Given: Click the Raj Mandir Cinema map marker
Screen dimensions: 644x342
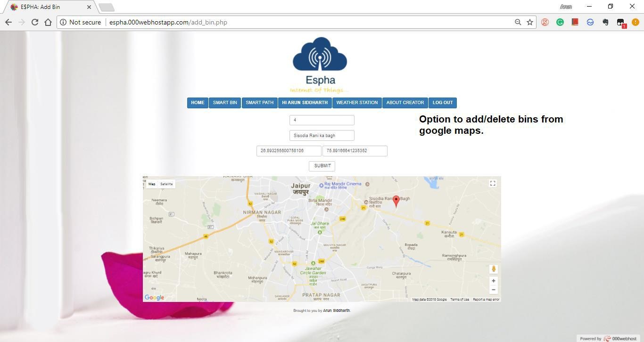Looking at the screenshot, I should click(322, 185).
